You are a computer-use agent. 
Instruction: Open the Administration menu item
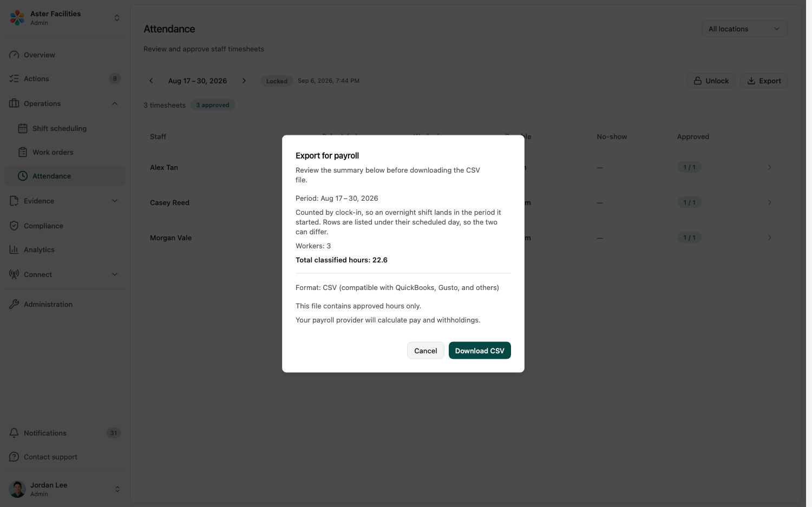65,304
